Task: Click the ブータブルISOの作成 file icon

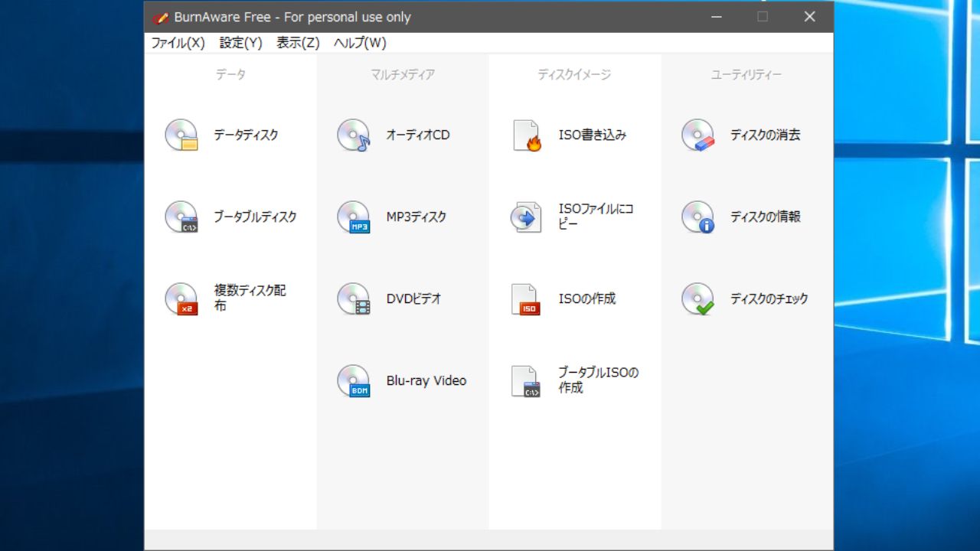Action: click(526, 380)
